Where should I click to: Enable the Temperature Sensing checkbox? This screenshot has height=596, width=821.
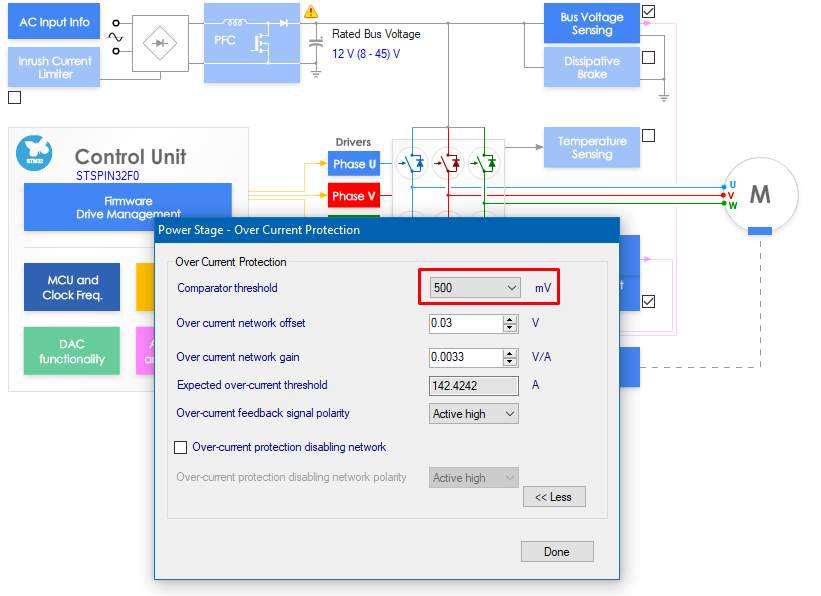[649, 136]
